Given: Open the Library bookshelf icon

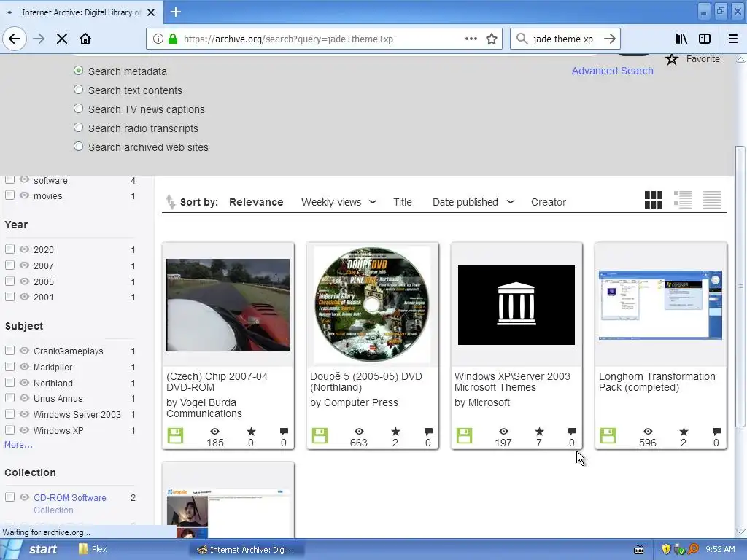Looking at the screenshot, I should point(681,39).
